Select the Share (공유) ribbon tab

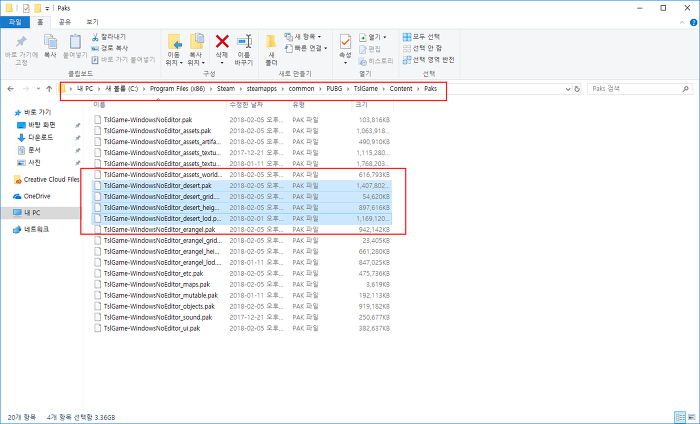pyautogui.click(x=65, y=22)
